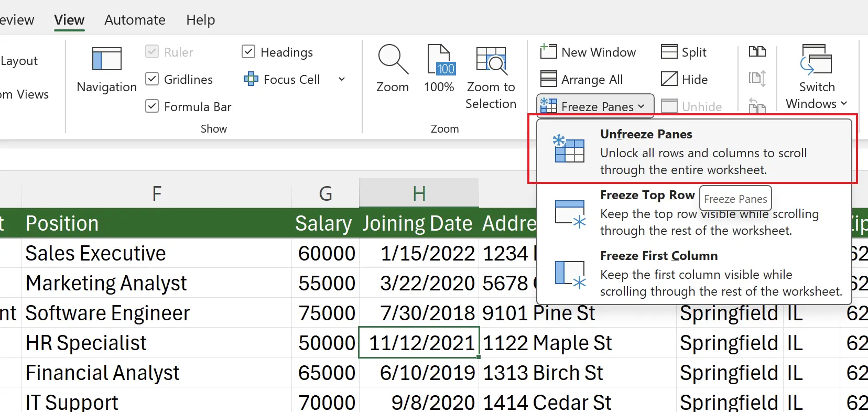Hide the current window
Image resolution: width=868 pixels, height=412 pixels.
pyautogui.click(x=685, y=80)
